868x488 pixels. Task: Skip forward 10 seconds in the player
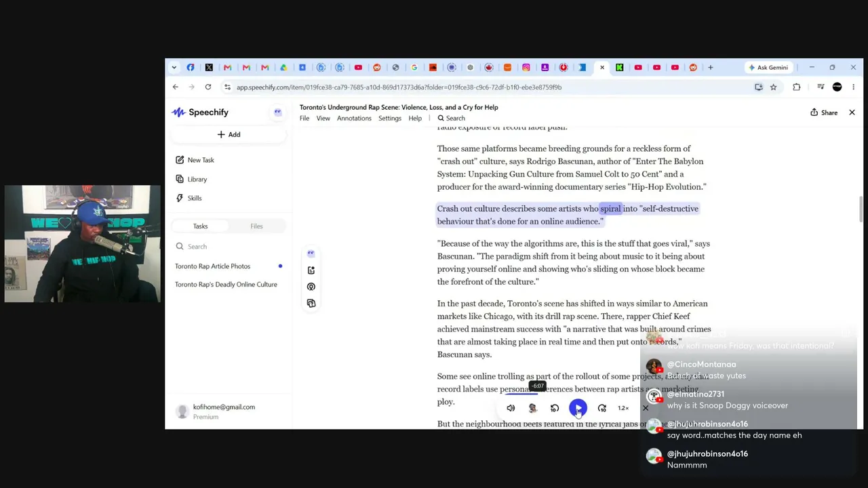[601, 408]
